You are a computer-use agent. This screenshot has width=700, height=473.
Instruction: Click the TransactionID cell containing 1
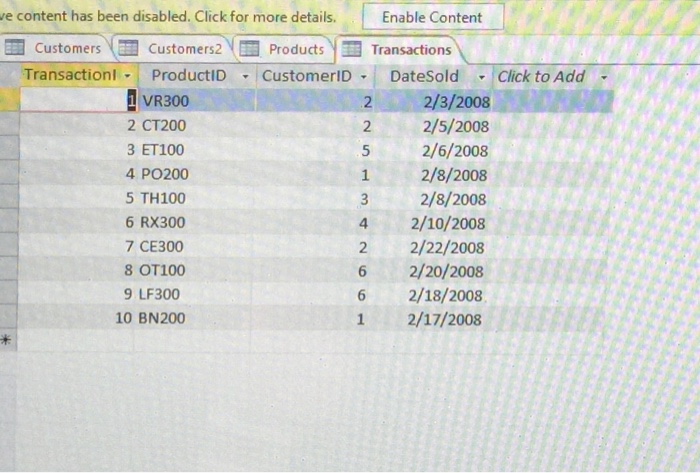pos(79,100)
